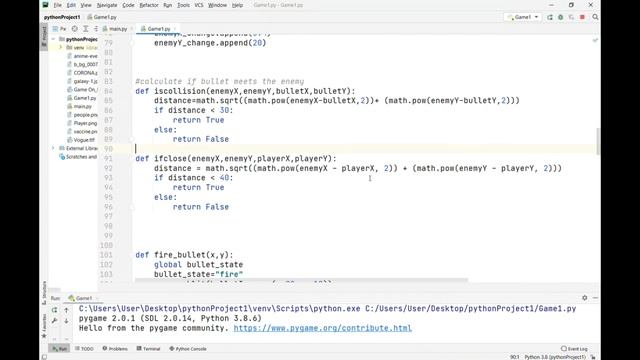Open the Help menu
Viewport: 640px width, 360px height.
[237, 5]
